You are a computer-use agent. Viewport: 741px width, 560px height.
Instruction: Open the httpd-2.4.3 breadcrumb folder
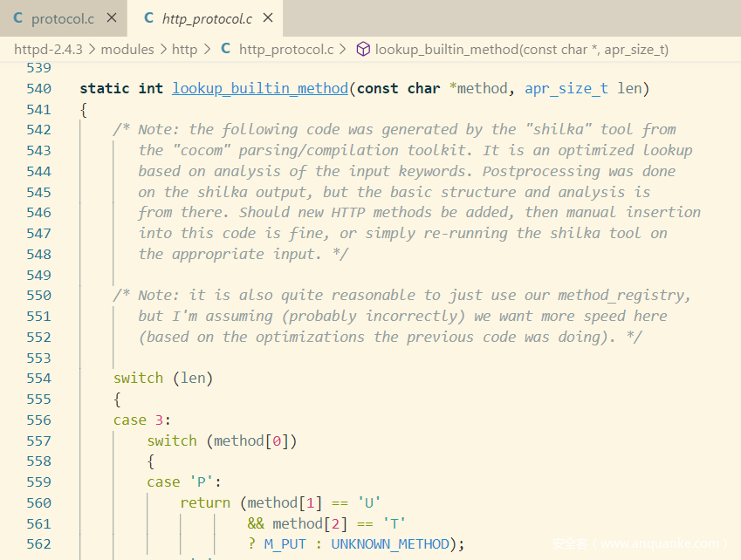(x=48, y=49)
